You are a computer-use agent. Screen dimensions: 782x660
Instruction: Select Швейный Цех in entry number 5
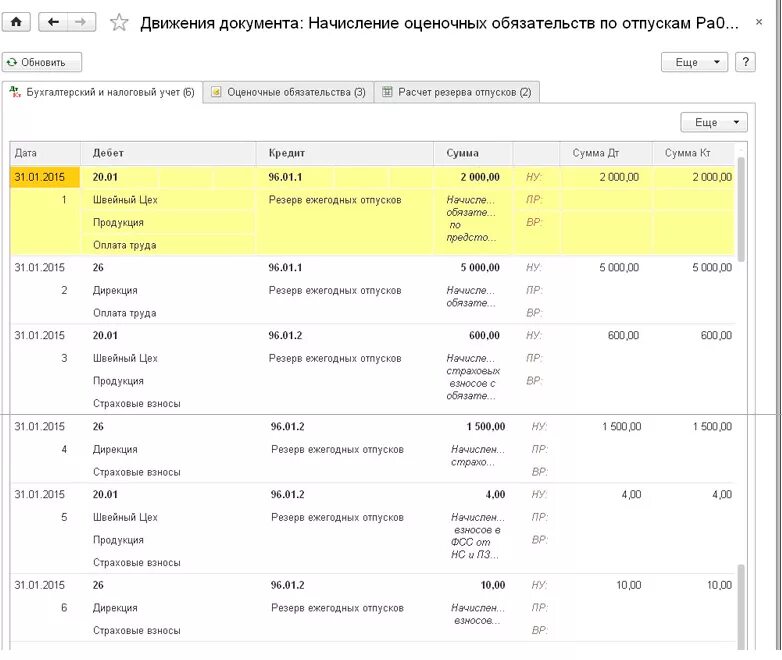125,517
